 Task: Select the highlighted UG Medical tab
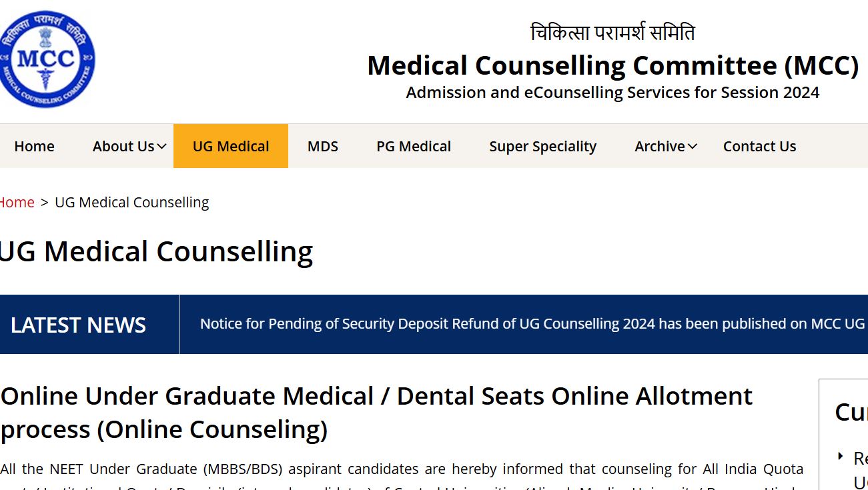tap(231, 147)
